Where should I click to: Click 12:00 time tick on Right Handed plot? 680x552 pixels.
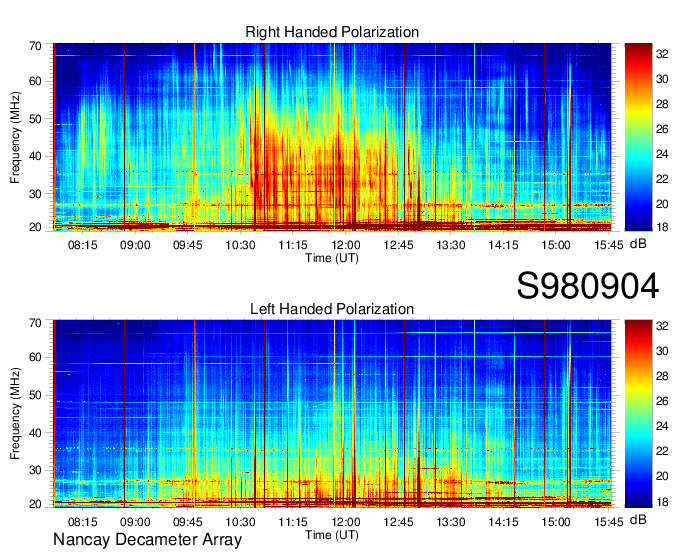tap(346, 245)
